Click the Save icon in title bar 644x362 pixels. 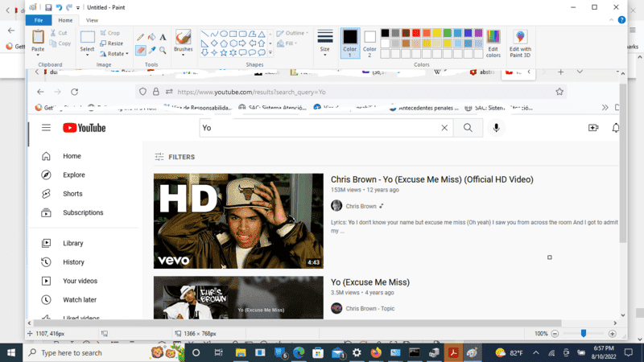pyautogui.click(x=48, y=7)
